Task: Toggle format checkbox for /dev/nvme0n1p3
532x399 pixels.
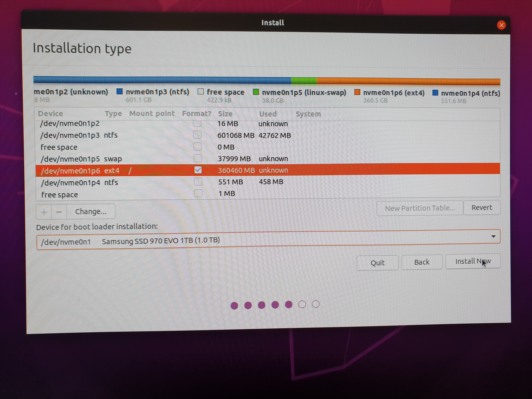Action: click(x=197, y=135)
